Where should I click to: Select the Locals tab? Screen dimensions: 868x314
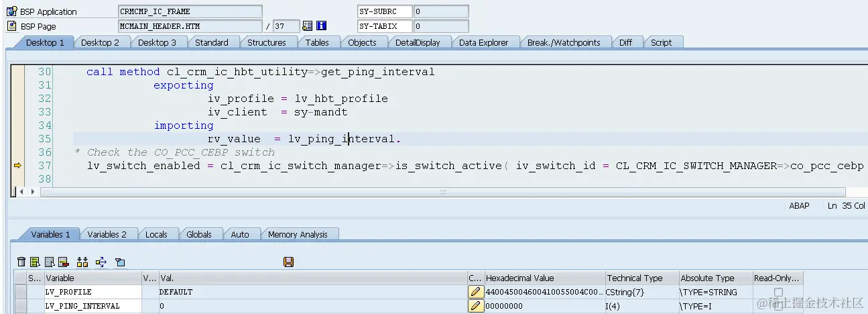(156, 234)
